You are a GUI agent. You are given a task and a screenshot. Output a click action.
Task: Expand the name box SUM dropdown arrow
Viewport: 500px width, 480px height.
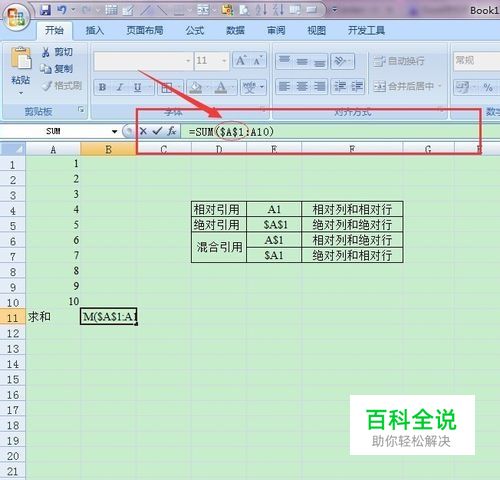(115, 132)
